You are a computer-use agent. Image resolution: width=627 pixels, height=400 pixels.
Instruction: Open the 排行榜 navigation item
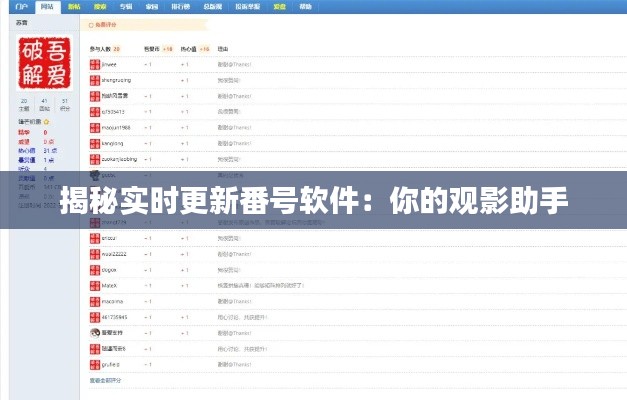[181, 6]
